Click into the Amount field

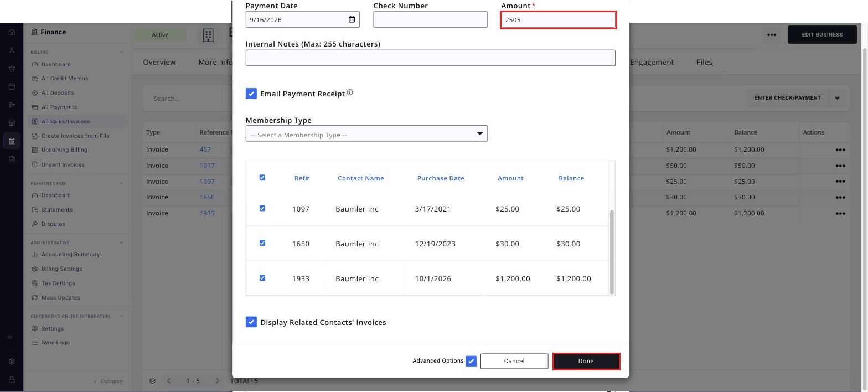click(559, 19)
